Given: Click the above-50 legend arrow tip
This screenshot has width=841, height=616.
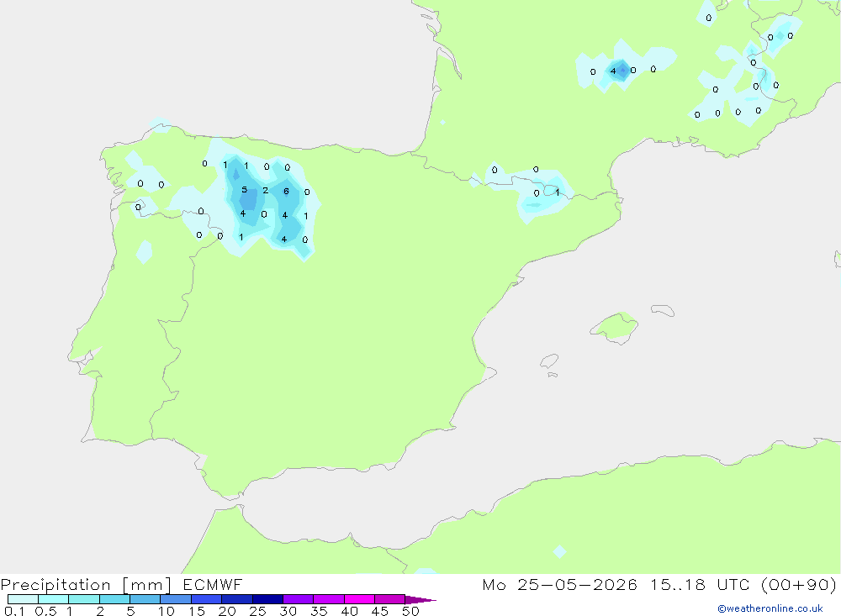Looking at the screenshot, I should pyautogui.click(x=420, y=599).
